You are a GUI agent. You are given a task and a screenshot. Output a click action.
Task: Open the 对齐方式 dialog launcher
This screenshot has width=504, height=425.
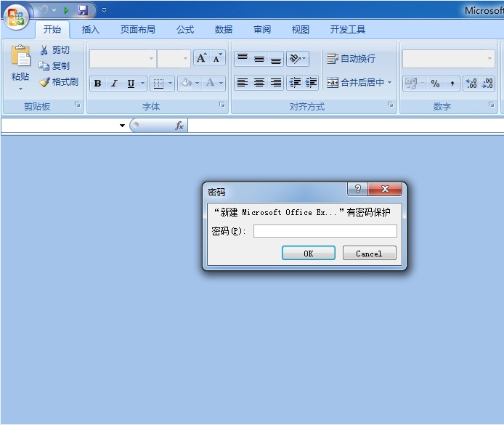(391, 105)
